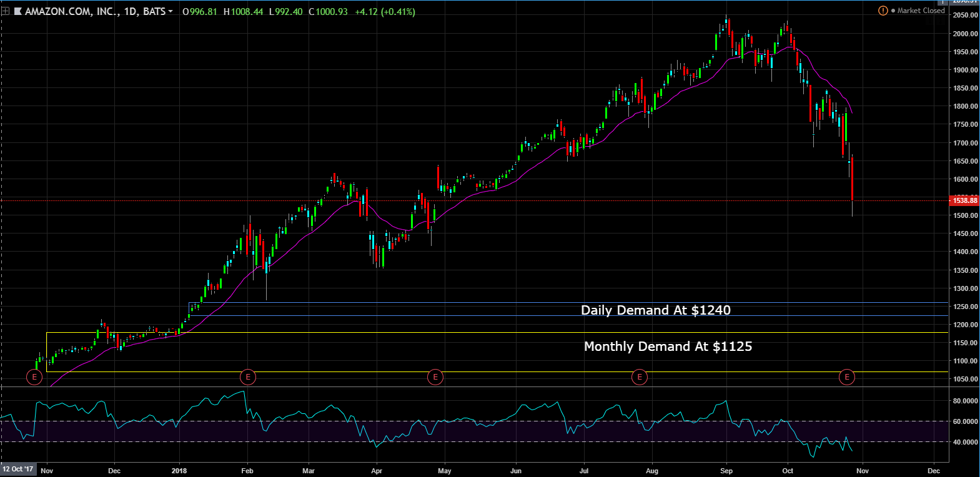Click the 1800.00 price axis label
The height and width of the screenshot is (477, 980).
(x=965, y=106)
